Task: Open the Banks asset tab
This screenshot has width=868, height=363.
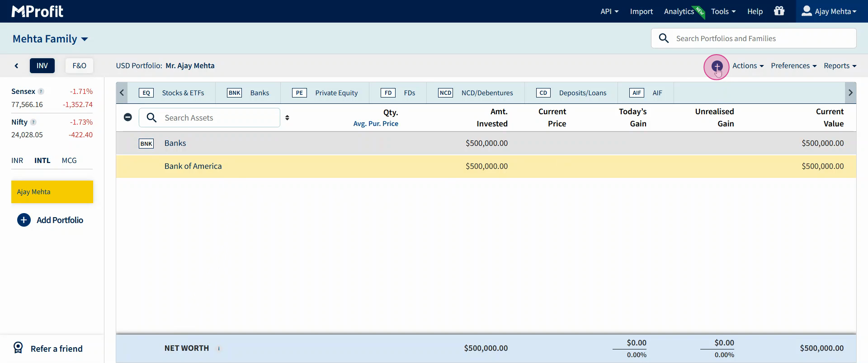Action: (x=248, y=93)
